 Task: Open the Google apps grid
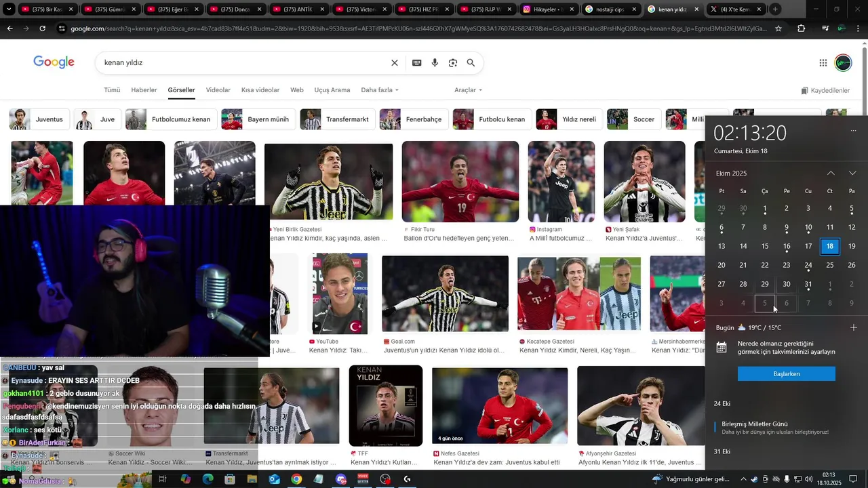[823, 62]
